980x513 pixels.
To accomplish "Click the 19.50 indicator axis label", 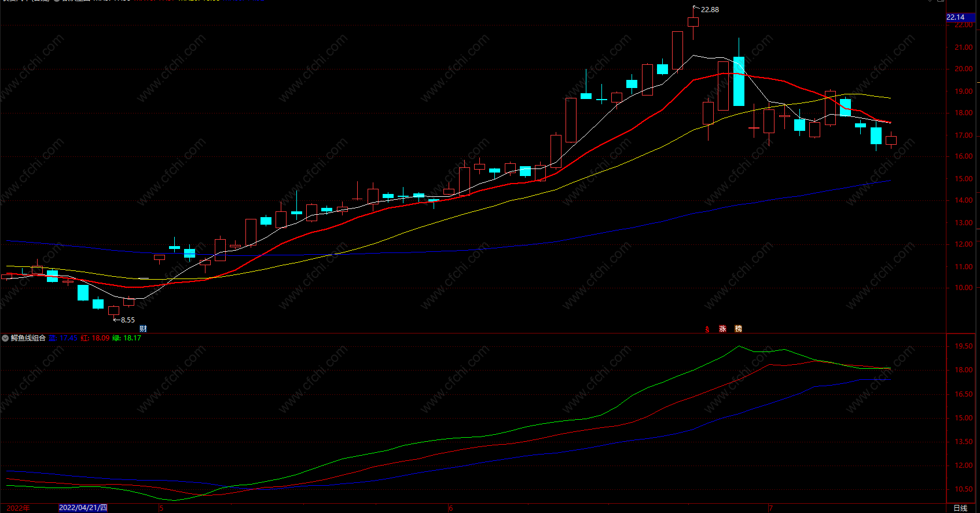I will [964, 346].
